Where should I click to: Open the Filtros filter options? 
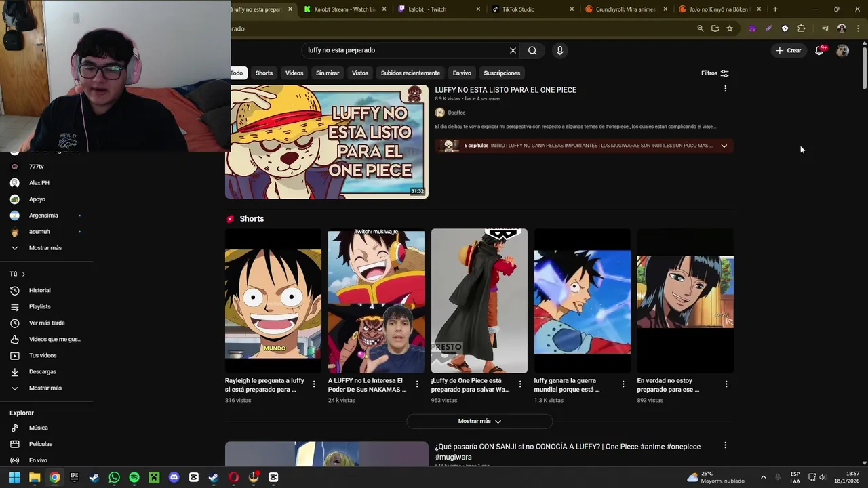coord(715,73)
